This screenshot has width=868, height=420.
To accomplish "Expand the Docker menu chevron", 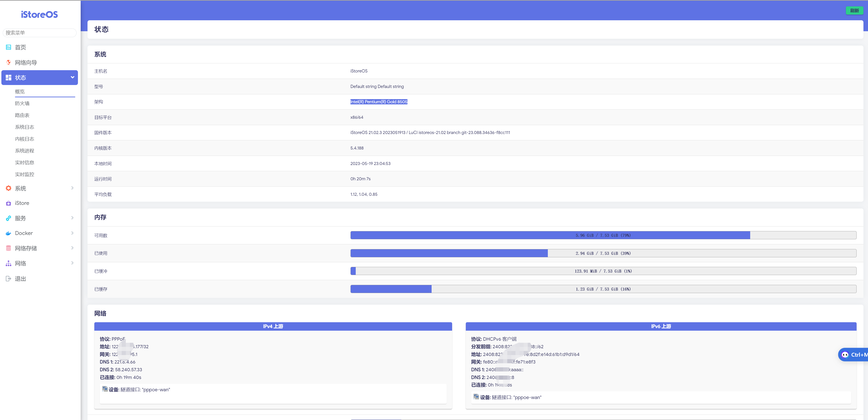I will [x=72, y=233].
